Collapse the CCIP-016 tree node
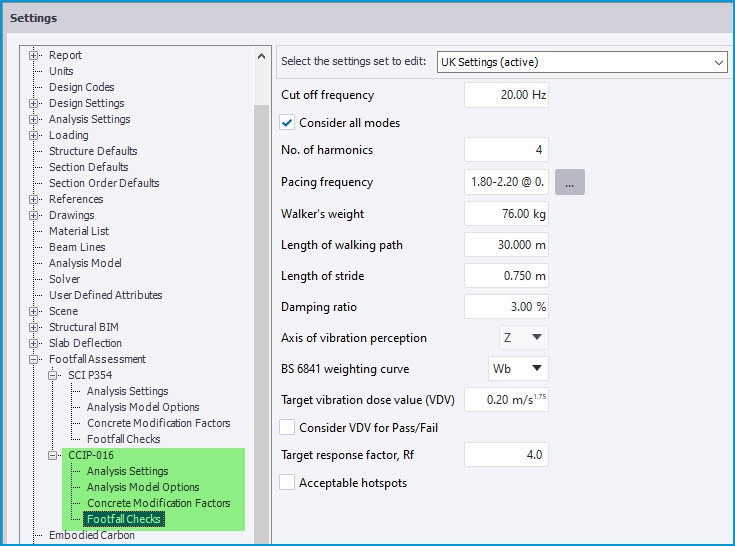The image size is (735, 546). point(53,455)
